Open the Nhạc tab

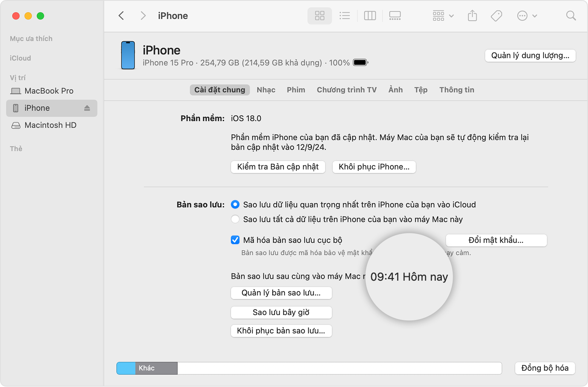pyautogui.click(x=266, y=90)
